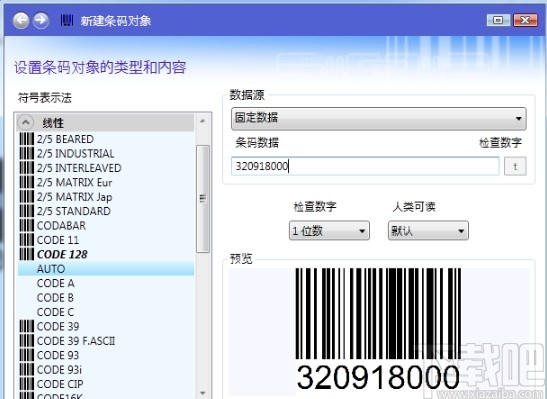Image resolution: width=547 pixels, height=399 pixels.
Task: Open the 默认 human readable dropdown
Action: [x=428, y=231]
